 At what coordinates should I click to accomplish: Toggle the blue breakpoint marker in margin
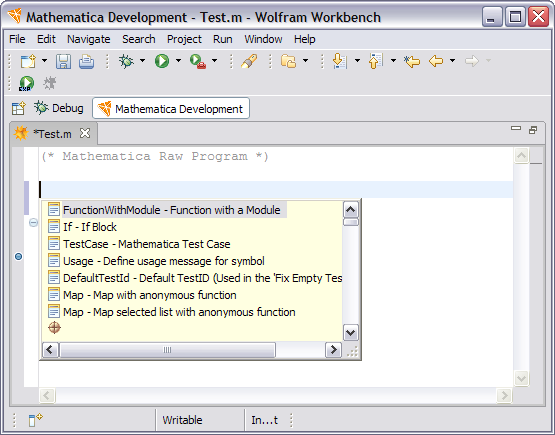tap(18, 256)
